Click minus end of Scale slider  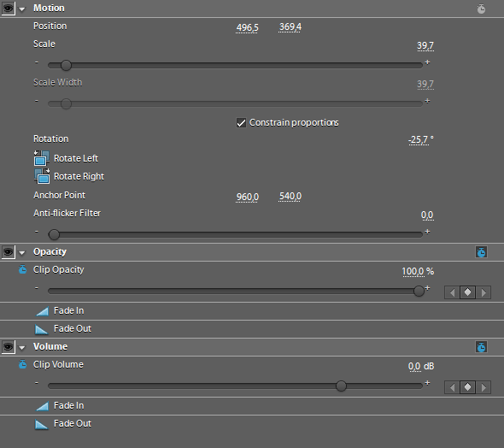coord(37,62)
